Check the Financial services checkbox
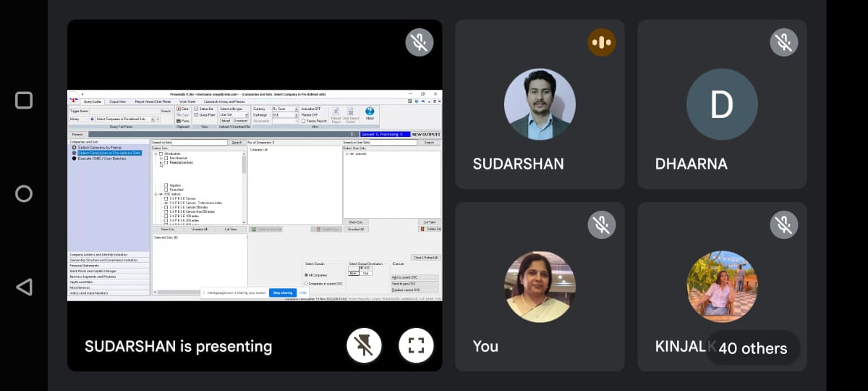The height and width of the screenshot is (391, 868). pos(166,162)
